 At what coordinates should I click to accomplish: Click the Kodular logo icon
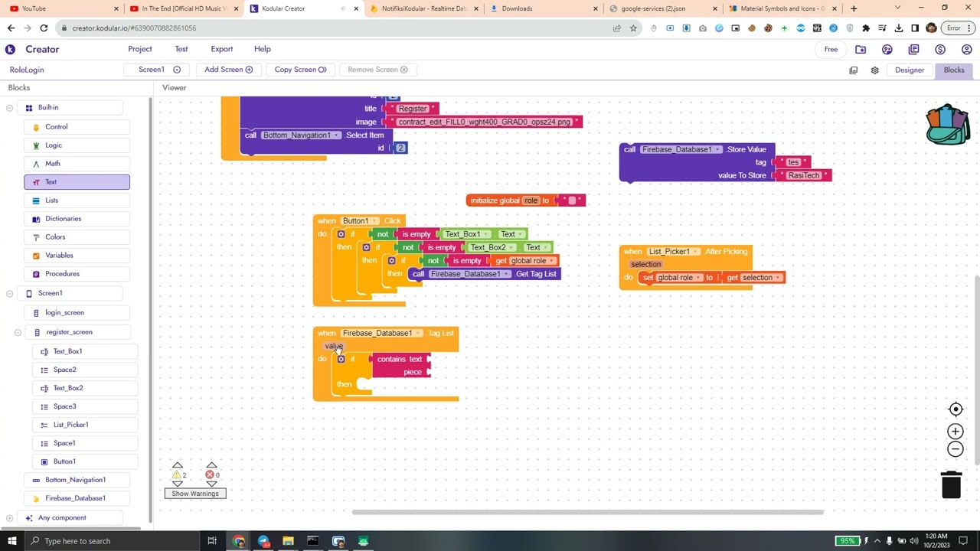(10, 49)
